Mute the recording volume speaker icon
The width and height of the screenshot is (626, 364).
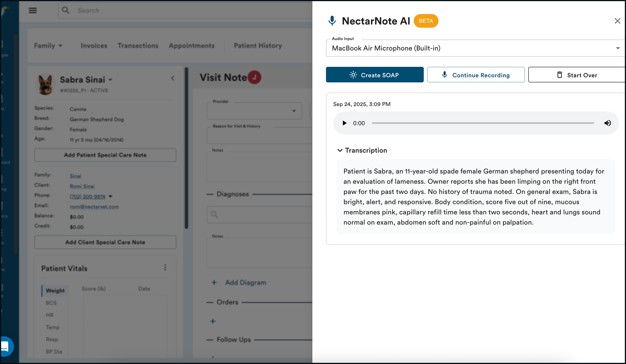pos(608,123)
